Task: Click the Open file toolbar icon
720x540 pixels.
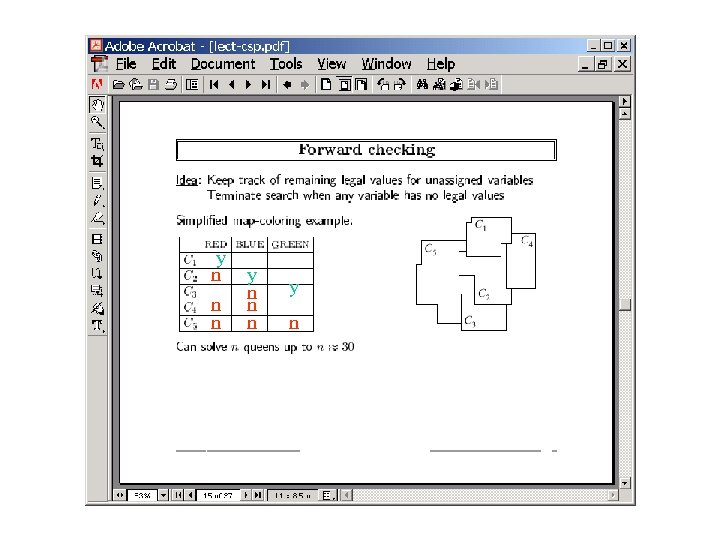Action: (118, 84)
